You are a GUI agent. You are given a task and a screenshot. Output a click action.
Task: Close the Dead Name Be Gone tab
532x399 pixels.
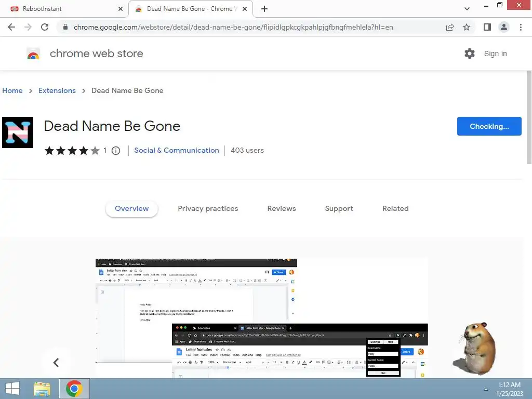pos(244,9)
